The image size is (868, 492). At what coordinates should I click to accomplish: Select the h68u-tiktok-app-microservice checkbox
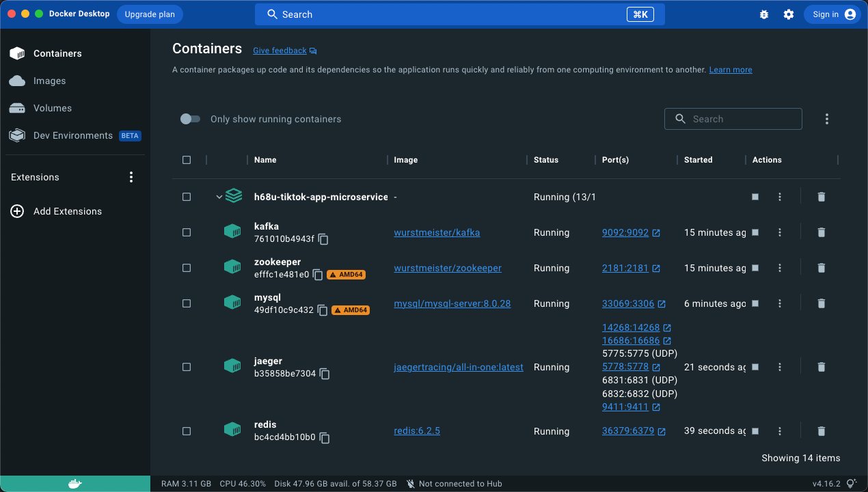tap(187, 197)
